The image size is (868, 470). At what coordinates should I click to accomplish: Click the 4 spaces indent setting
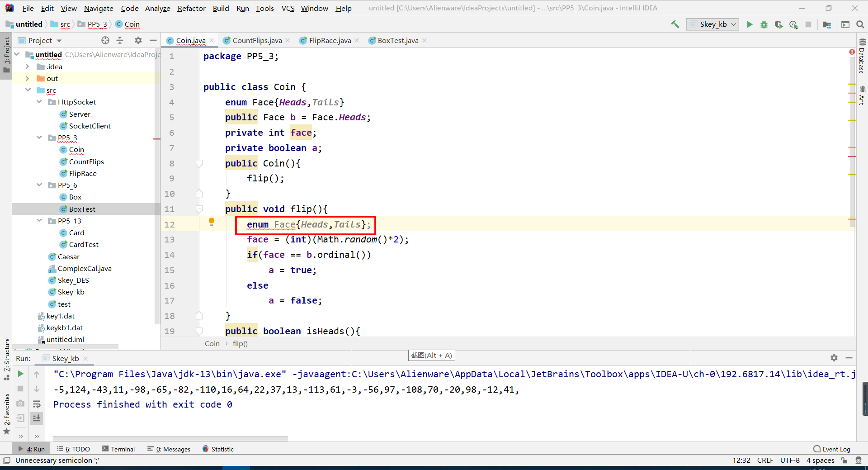(x=821, y=460)
